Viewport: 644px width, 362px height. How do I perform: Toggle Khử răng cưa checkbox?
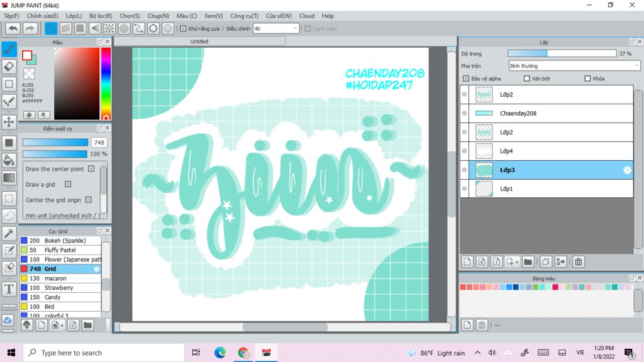coord(183,29)
